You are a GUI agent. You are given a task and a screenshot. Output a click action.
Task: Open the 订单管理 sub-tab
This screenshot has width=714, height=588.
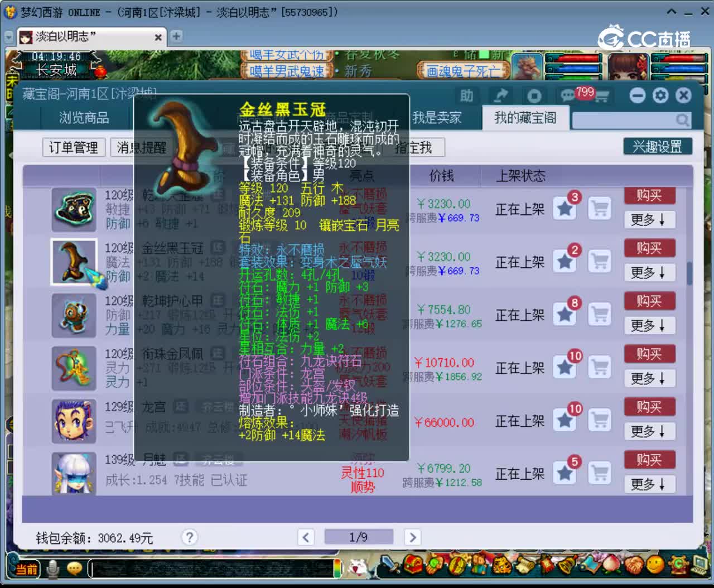coord(74,147)
